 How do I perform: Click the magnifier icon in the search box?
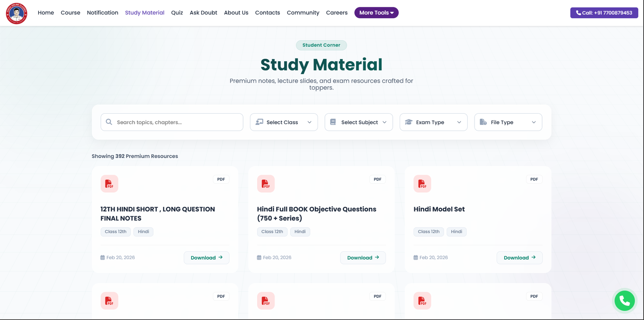109,122
